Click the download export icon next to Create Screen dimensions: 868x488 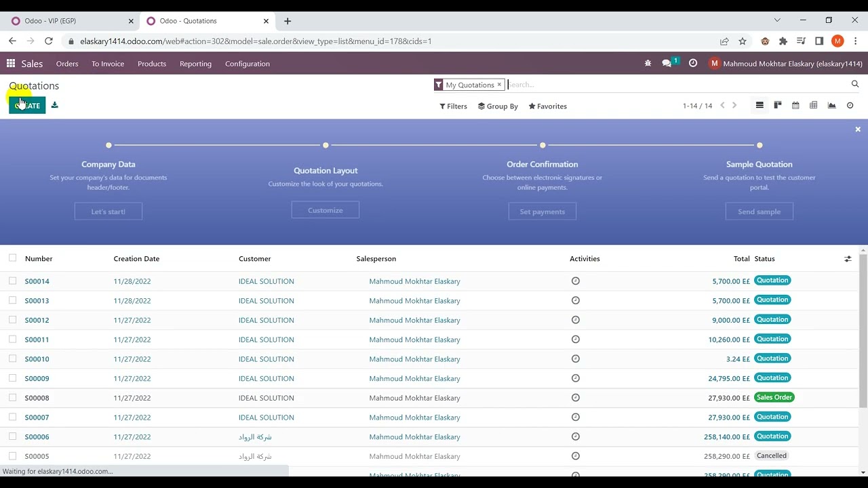click(55, 105)
